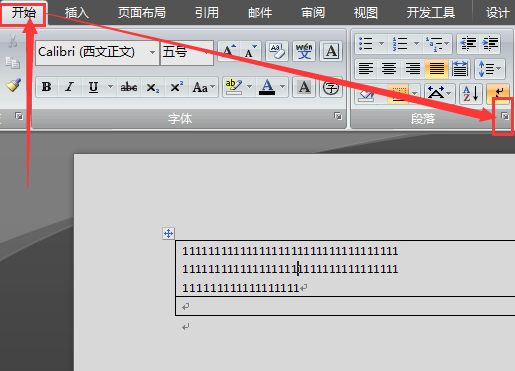Click the first line of 1s in table

pyautogui.click(x=290, y=251)
